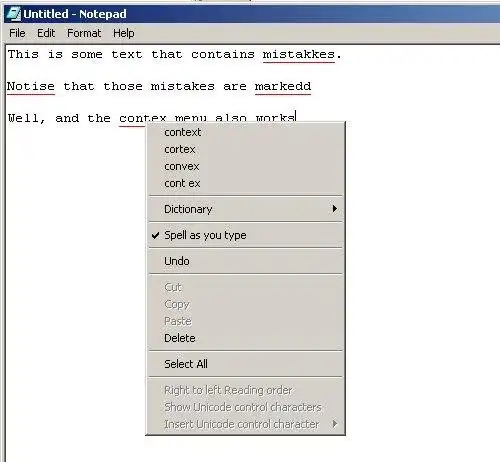Open the File menu

[x=17, y=33]
